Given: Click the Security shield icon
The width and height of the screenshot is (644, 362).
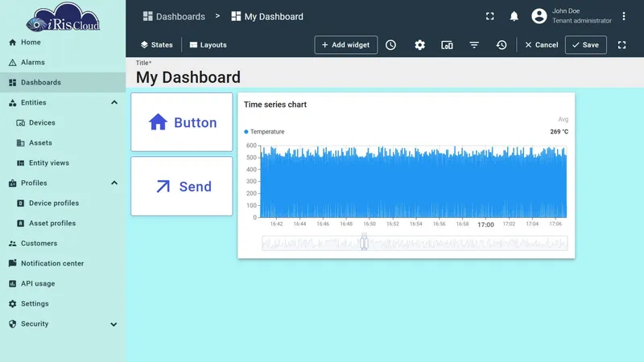Looking at the screenshot, I should 12,324.
